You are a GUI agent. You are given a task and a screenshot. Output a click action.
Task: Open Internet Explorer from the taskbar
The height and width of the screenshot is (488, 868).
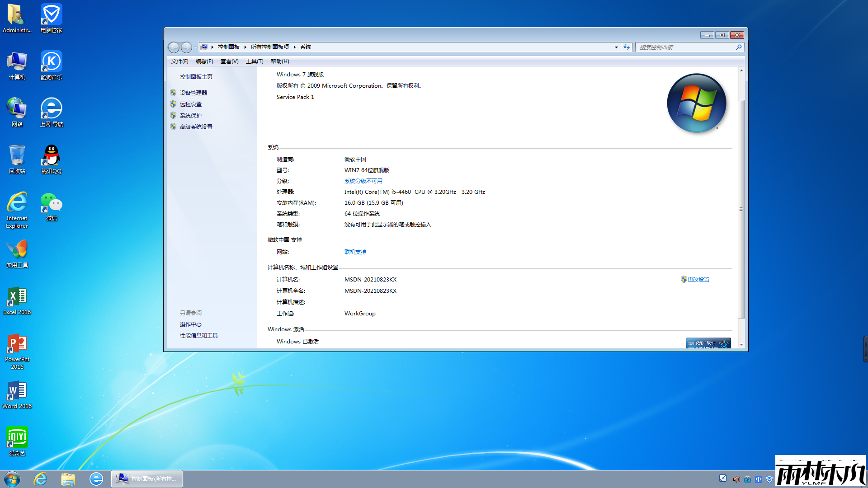pos(40,479)
